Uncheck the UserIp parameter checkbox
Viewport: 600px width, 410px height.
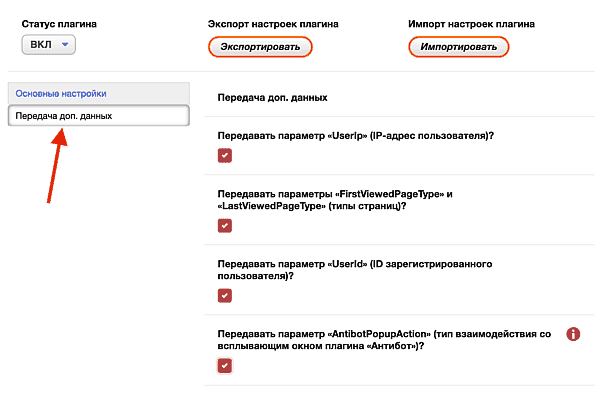[225, 155]
